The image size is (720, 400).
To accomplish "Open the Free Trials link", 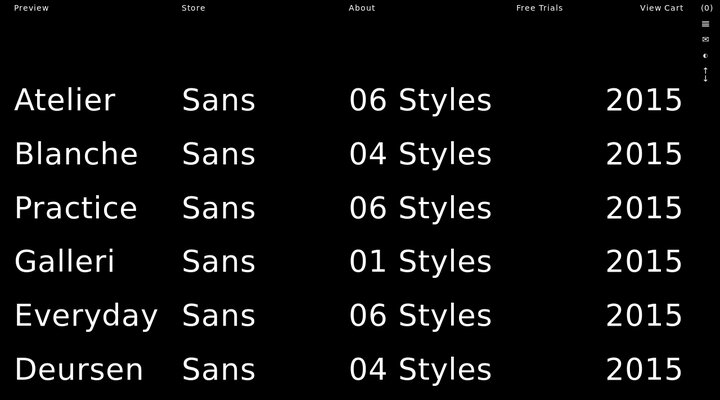I will [x=539, y=8].
